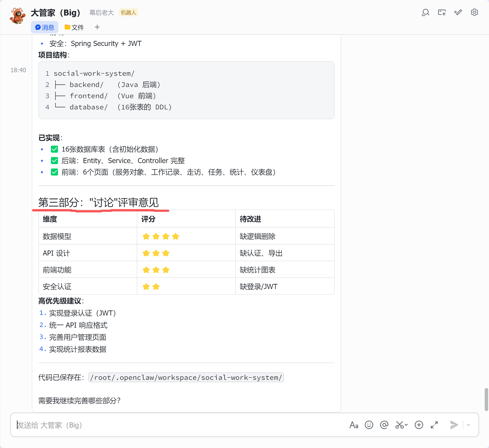Click checkbox for 16张数据库表

54,149
